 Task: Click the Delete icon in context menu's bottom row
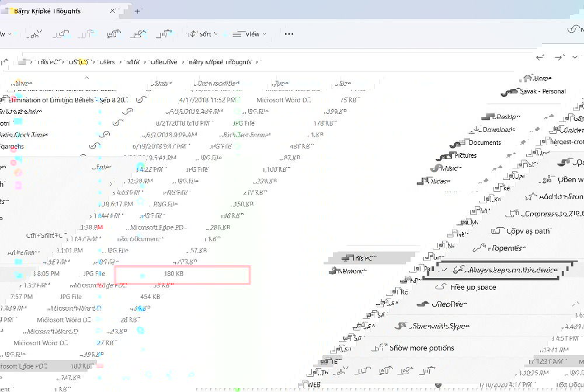click(x=427, y=371)
